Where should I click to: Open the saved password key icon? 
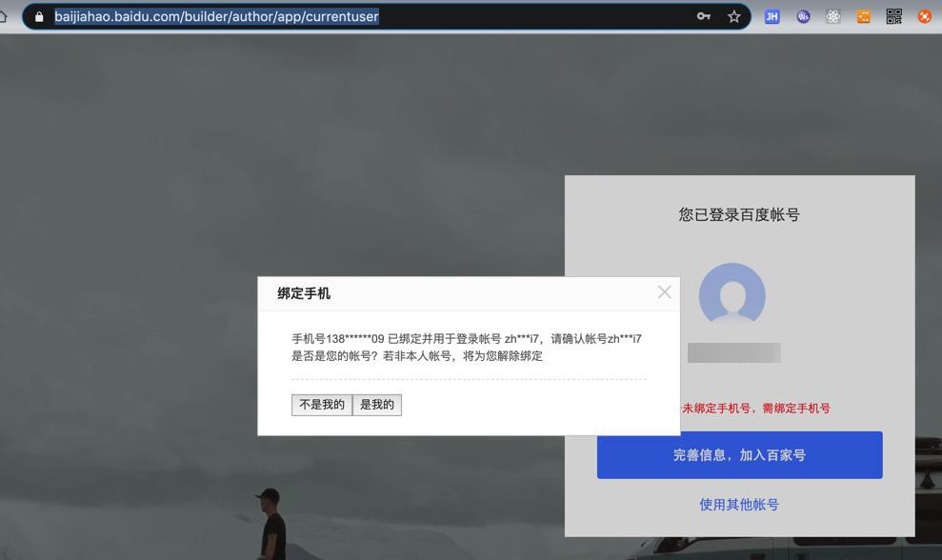[704, 16]
